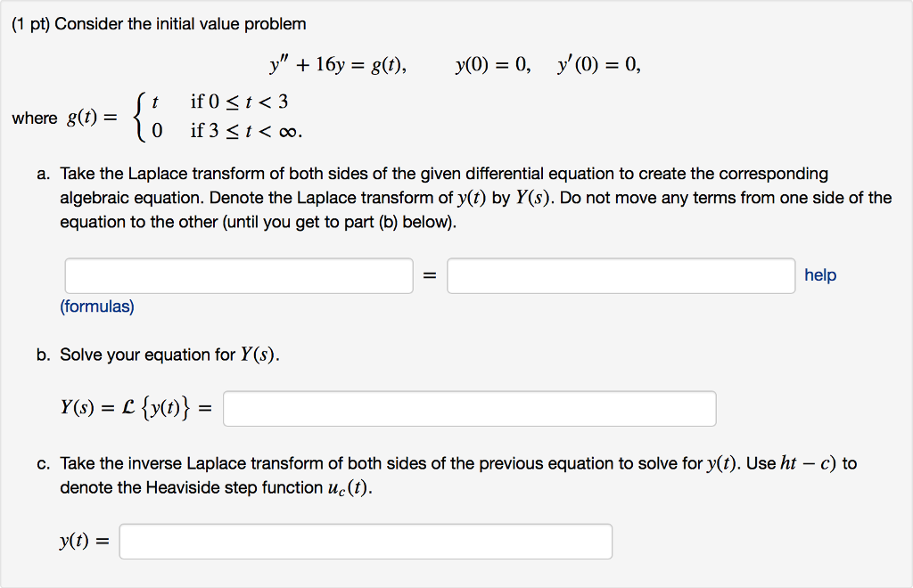Click the "y(t) =" label in part c

tap(84, 542)
